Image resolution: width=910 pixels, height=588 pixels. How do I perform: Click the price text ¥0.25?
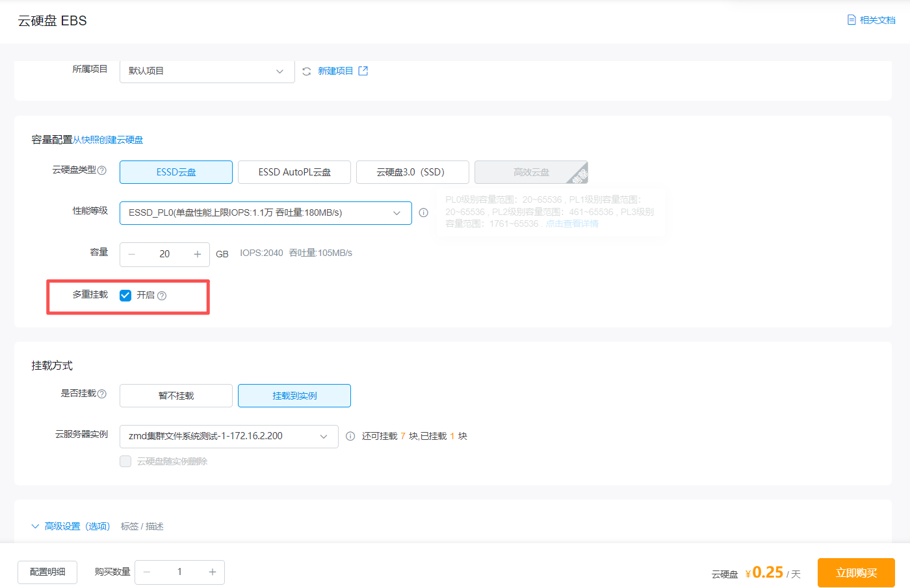(x=764, y=572)
